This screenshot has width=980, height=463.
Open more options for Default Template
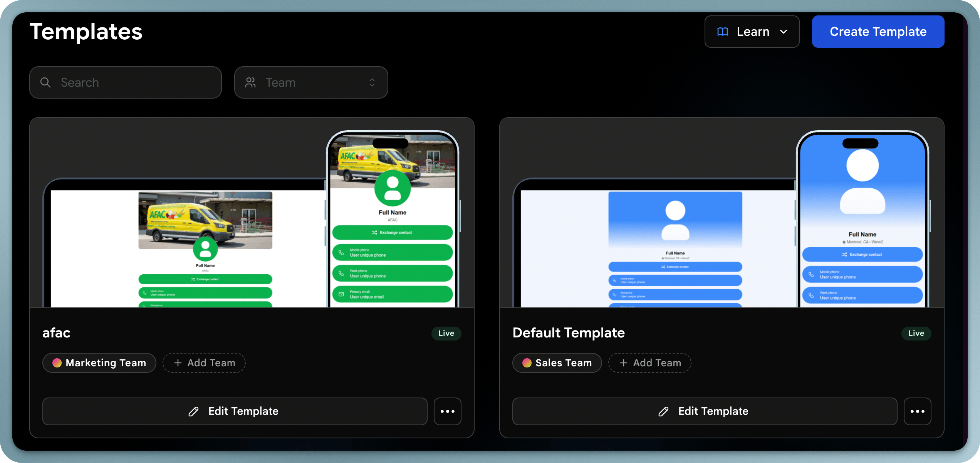tap(917, 411)
